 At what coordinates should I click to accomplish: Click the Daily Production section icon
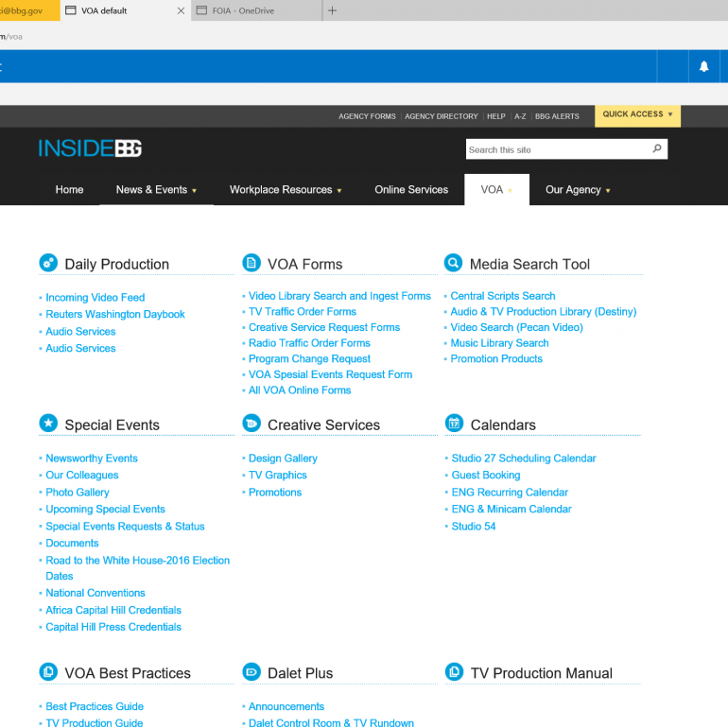click(48, 263)
